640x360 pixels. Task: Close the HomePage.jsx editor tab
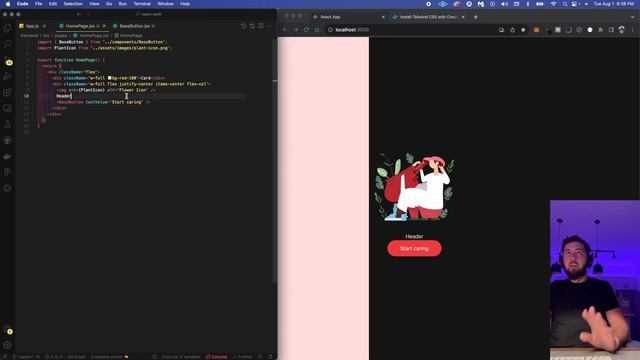click(x=104, y=26)
